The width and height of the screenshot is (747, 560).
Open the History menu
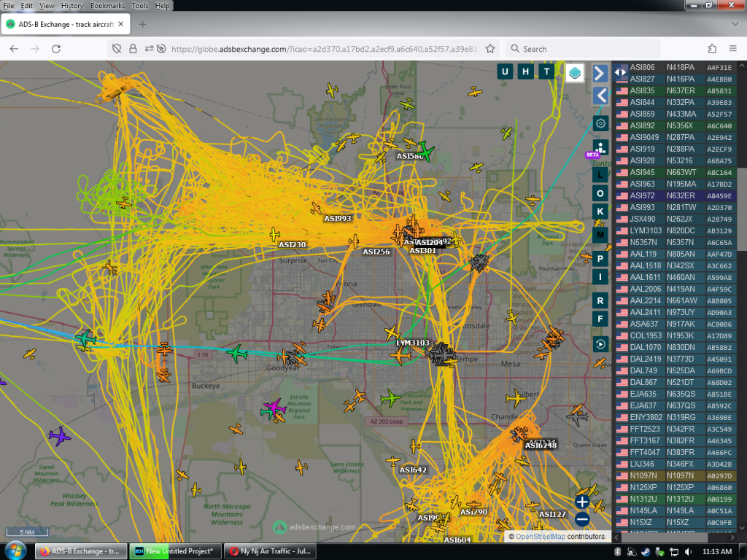(x=72, y=6)
